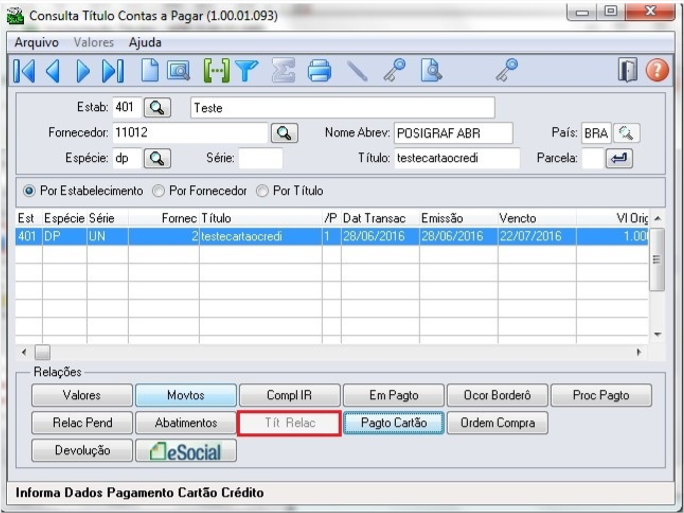Confirm with the Parcela enter-arrow button
The width and height of the screenshot is (684, 513).
pyautogui.click(x=619, y=159)
